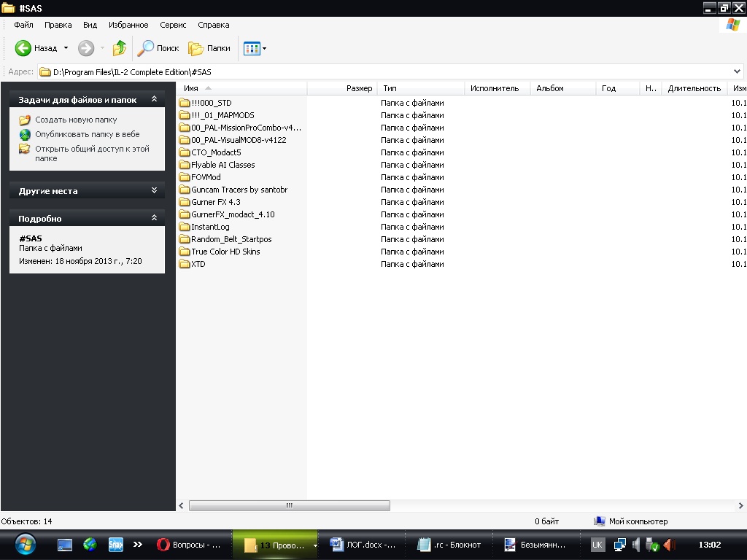Launch the globe browser quick launch icon
The height and width of the screenshot is (560, 747).
pos(90,544)
